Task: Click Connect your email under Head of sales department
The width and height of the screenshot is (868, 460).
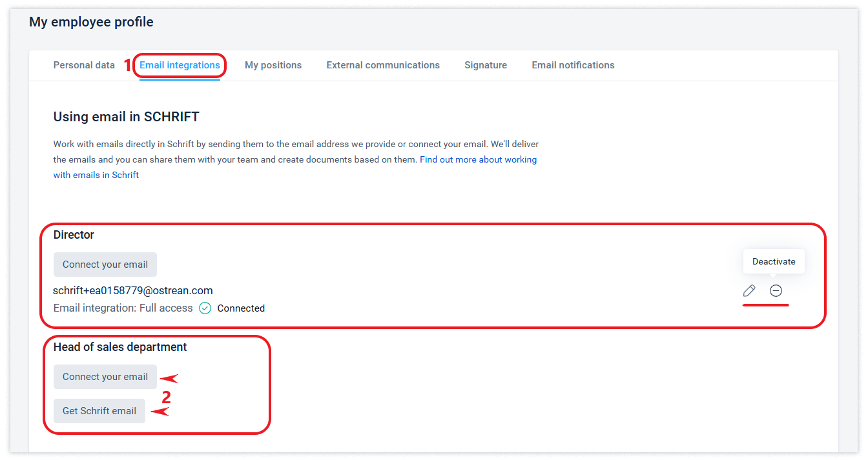Action: 105,377
